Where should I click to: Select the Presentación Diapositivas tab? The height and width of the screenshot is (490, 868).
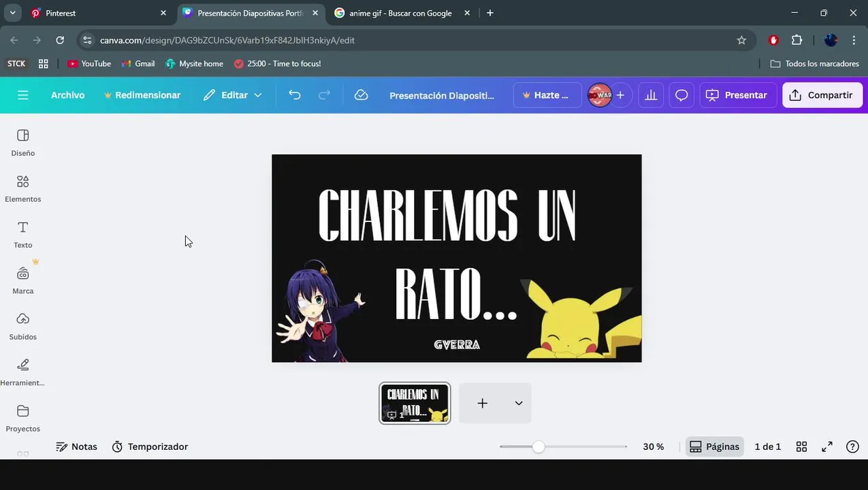[251, 13]
